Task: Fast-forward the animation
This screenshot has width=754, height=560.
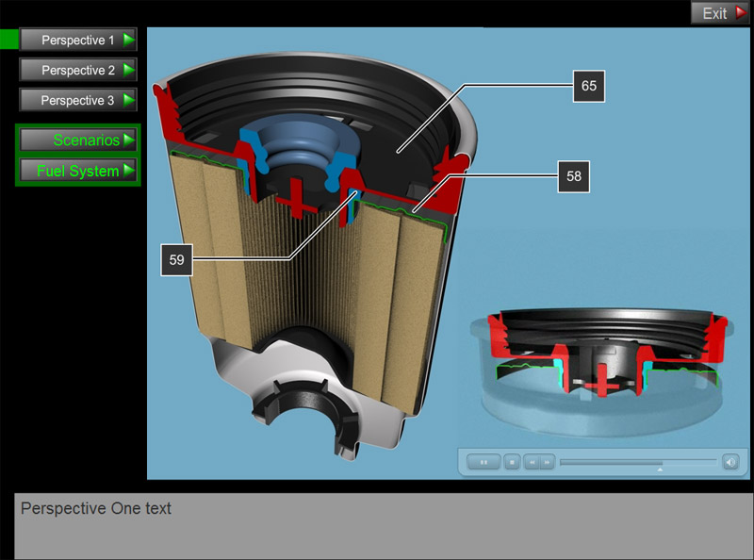Action: coord(548,462)
